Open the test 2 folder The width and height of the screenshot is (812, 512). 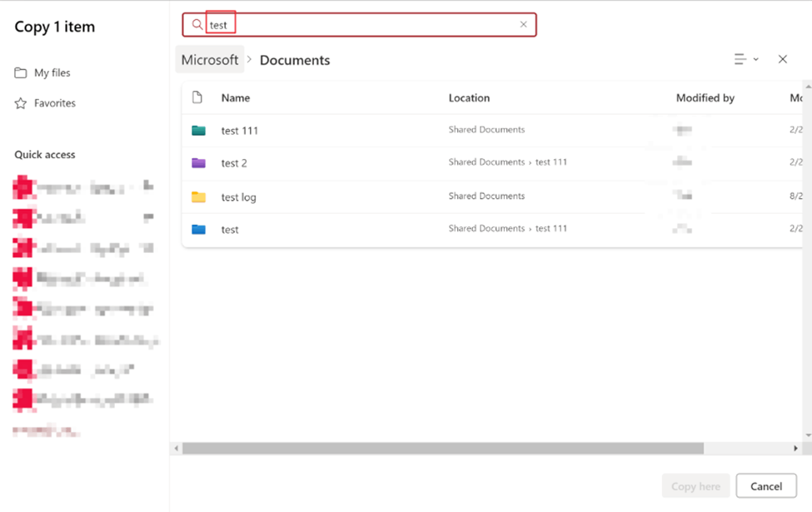[234, 163]
